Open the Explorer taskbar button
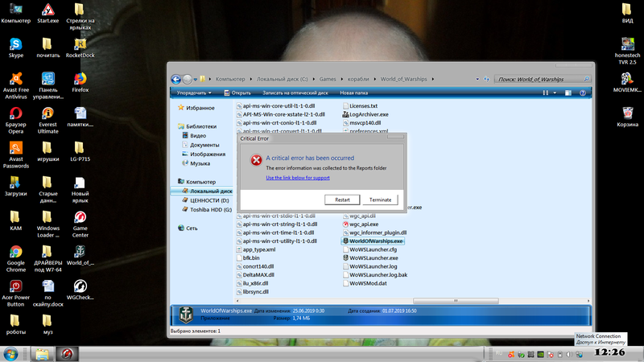The height and width of the screenshot is (362, 644). pyautogui.click(x=43, y=354)
